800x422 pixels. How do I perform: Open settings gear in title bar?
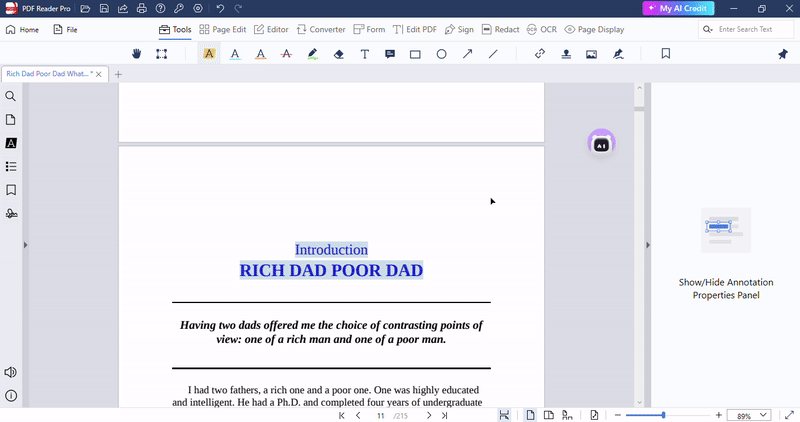coord(198,8)
